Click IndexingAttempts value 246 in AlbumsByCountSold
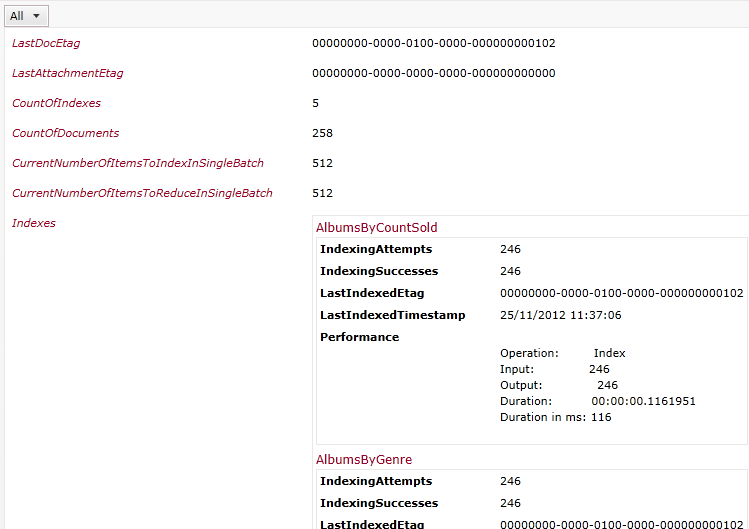This screenshot has height=529, width=749. (510, 249)
